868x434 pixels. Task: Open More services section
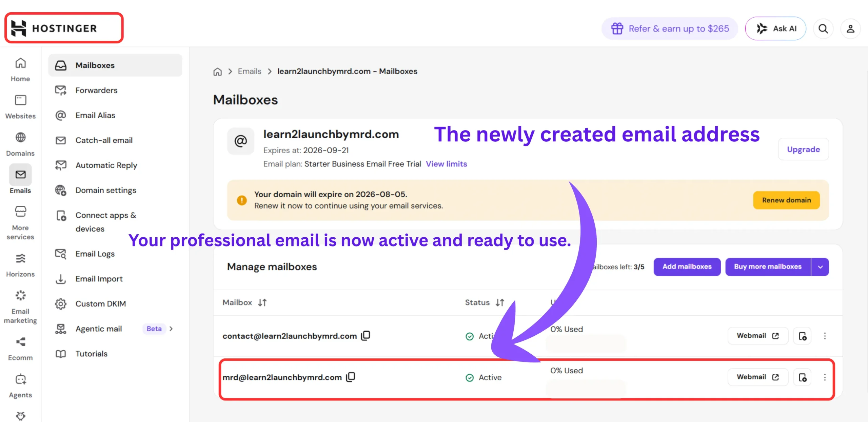(x=20, y=222)
